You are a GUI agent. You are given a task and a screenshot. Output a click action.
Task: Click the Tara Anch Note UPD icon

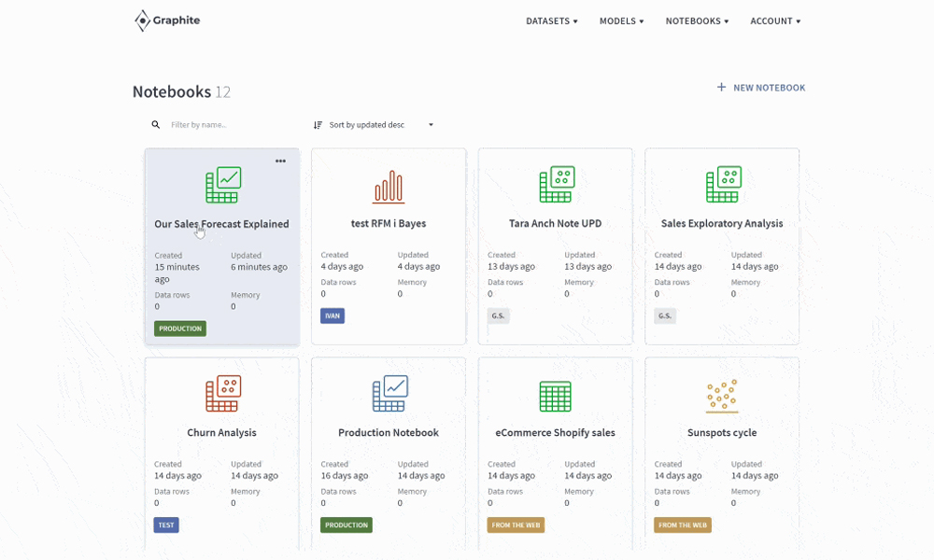click(x=557, y=184)
